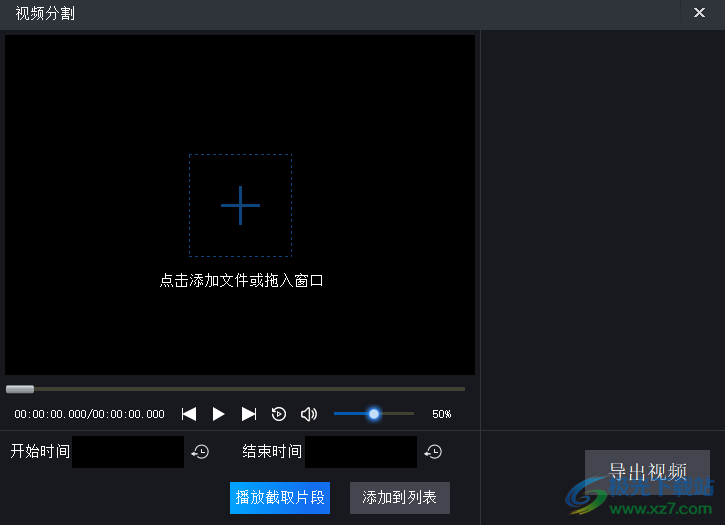Click the video progress bar handle
725x525 pixels.
pyautogui.click(x=20, y=389)
